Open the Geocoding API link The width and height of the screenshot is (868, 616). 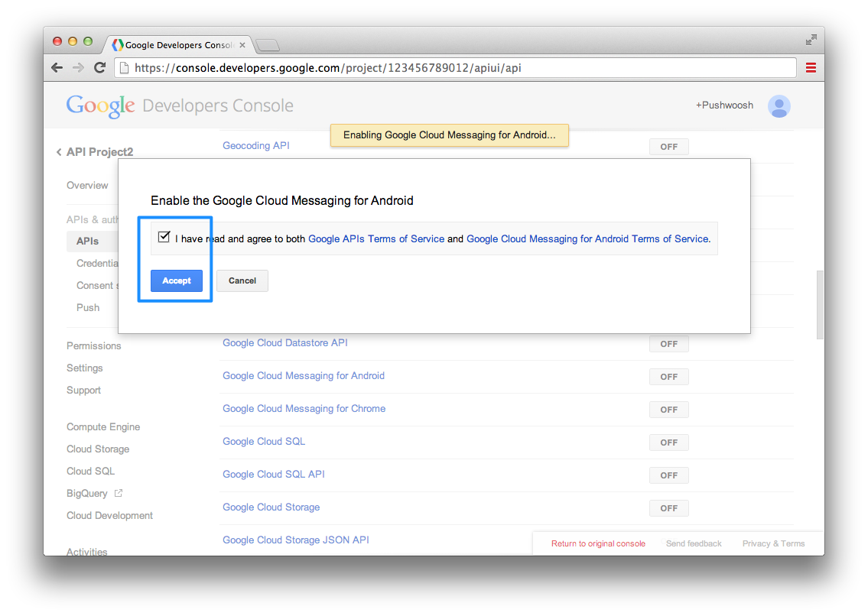[x=255, y=145]
